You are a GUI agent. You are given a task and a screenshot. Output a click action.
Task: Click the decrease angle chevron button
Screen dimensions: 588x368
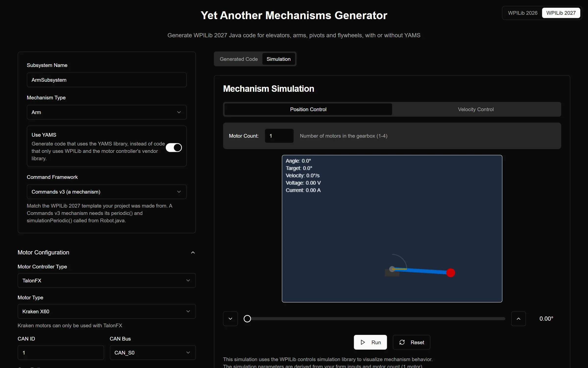tap(230, 319)
